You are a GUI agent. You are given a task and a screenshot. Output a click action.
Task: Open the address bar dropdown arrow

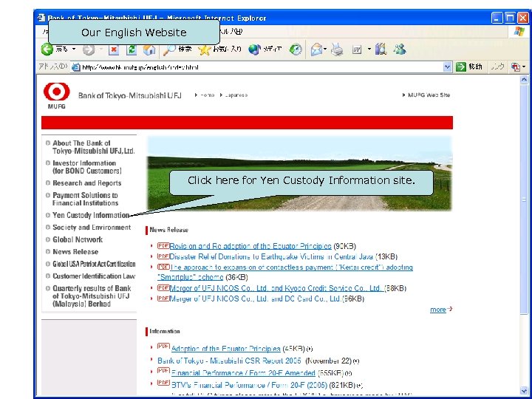(x=447, y=67)
